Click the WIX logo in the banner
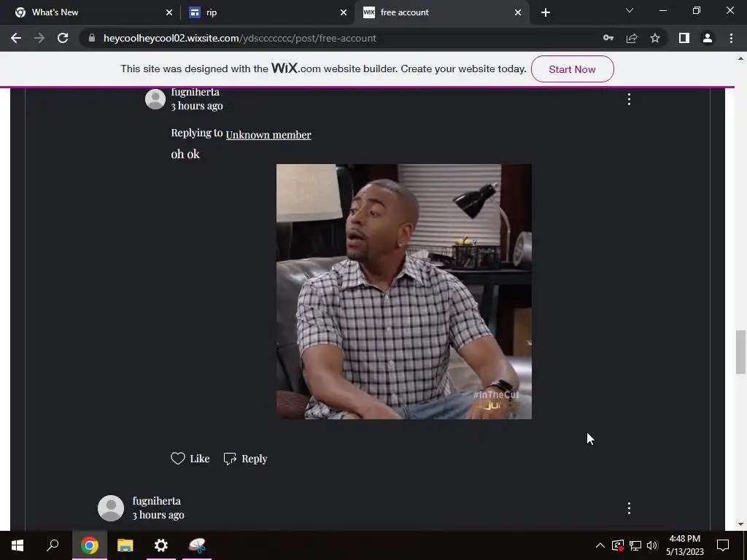Viewport: 747px width, 560px height. (285, 68)
